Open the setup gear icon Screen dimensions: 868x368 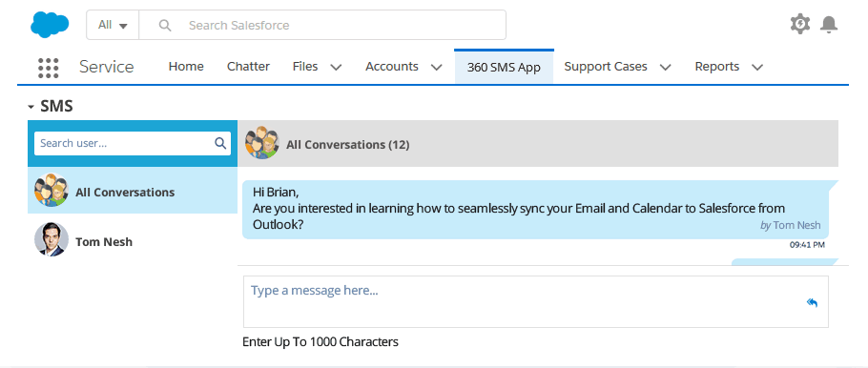[x=800, y=25]
